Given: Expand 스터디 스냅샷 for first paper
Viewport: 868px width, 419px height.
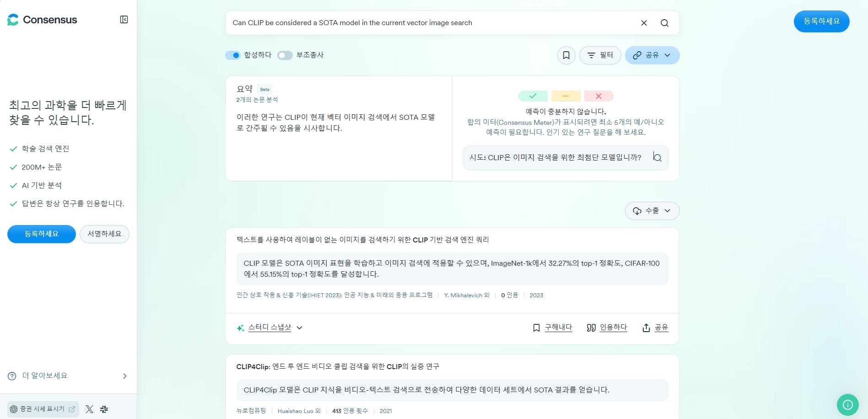Looking at the screenshot, I should [270, 328].
